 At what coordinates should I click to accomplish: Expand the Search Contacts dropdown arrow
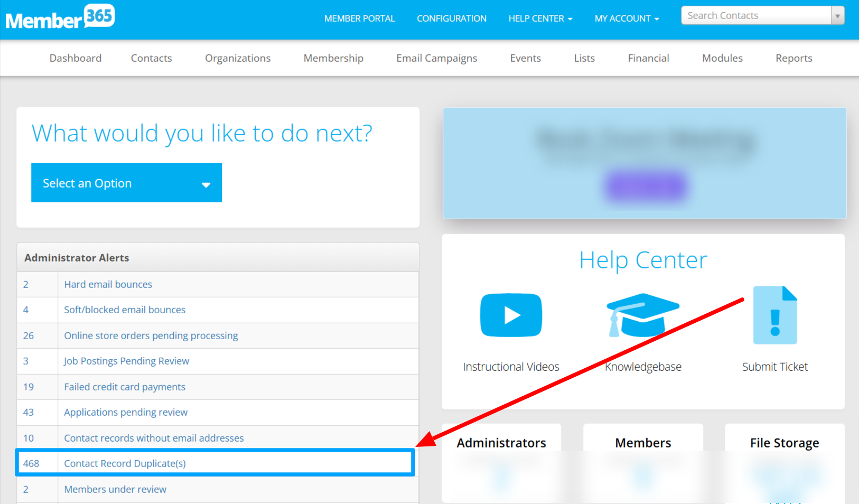coord(837,16)
